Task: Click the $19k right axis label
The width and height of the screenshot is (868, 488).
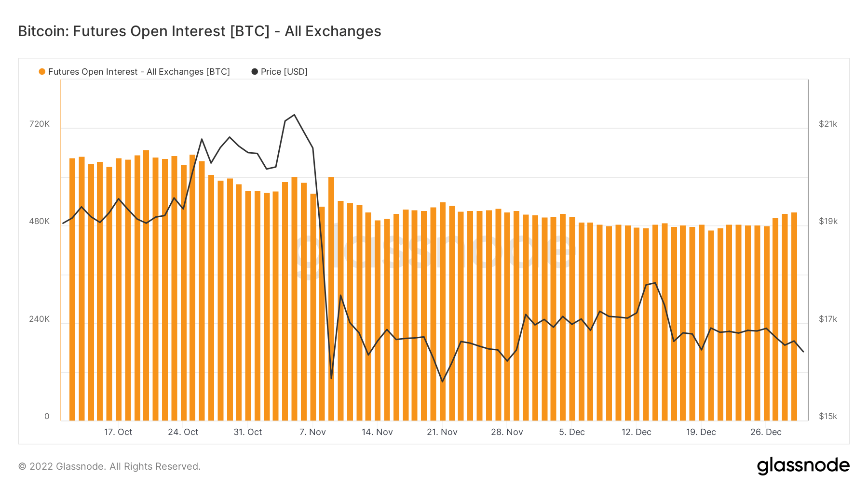Action: (828, 221)
